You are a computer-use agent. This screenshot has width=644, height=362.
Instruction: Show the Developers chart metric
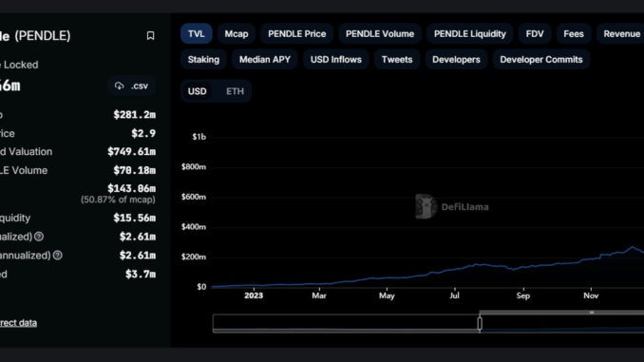pos(456,60)
